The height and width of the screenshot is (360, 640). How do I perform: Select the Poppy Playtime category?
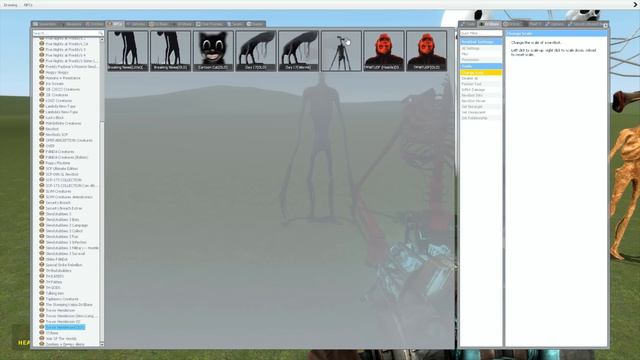[x=58, y=163]
